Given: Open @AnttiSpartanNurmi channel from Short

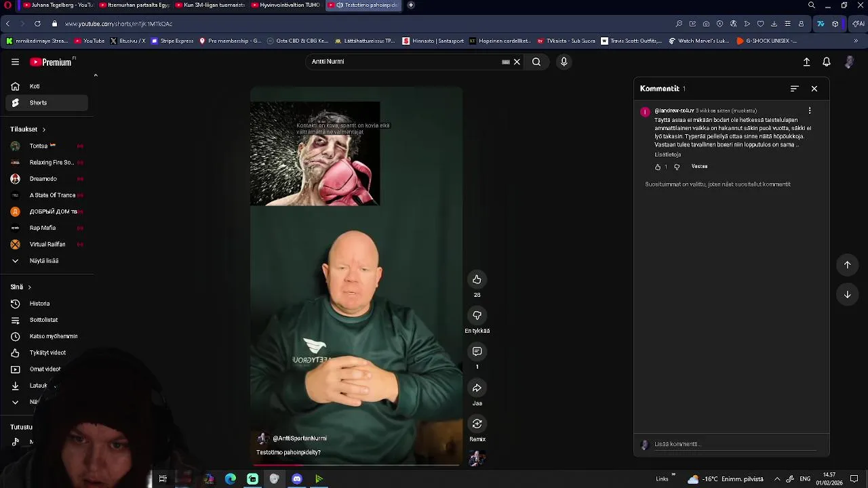Looking at the screenshot, I should 299,439.
